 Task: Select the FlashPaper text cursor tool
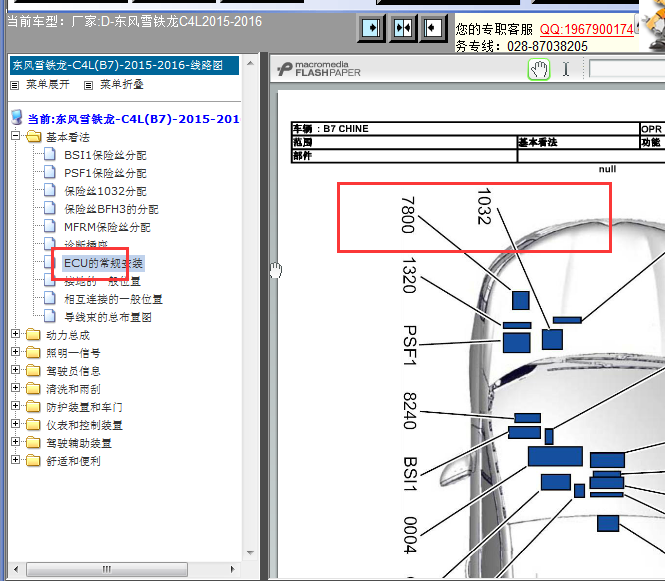566,69
